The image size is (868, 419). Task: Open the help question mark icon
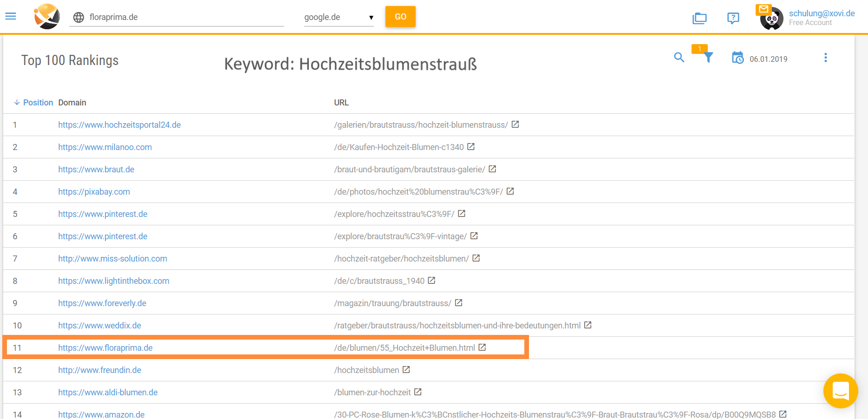[733, 18]
